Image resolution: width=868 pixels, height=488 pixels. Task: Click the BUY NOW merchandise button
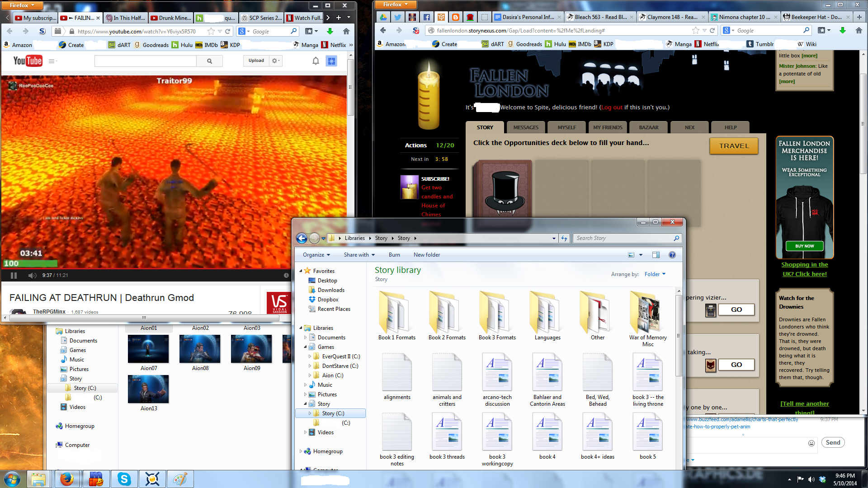click(x=804, y=246)
